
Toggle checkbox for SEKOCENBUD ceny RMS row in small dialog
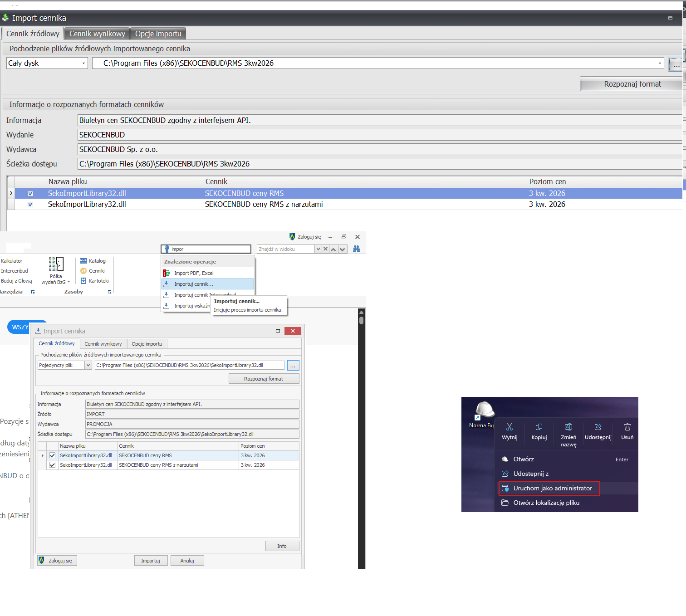tap(52, 455)
